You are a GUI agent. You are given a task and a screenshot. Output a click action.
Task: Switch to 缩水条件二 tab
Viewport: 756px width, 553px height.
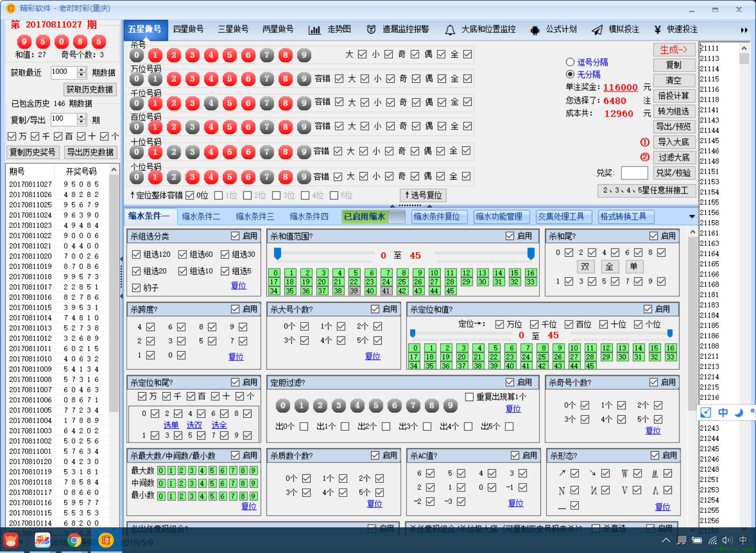pos(201,217)
